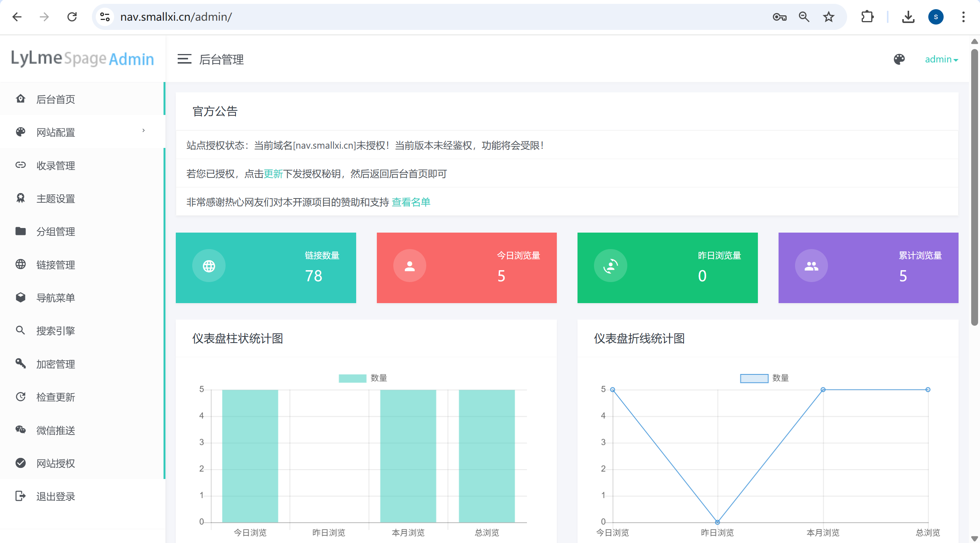Click globe icon in 链接数量 card
Image resolution: width=980 pixels, height=543 pixels.
209,266
